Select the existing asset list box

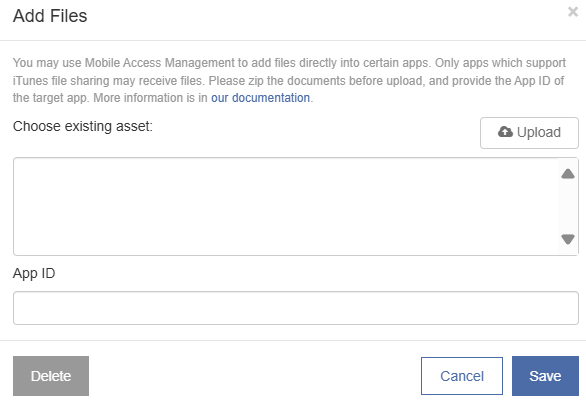coord(296,206)
